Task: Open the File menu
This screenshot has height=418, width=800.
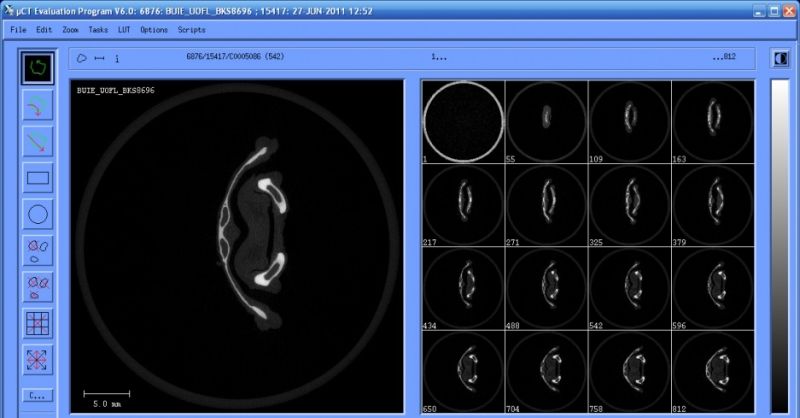Action: click(x=18, y=30)
